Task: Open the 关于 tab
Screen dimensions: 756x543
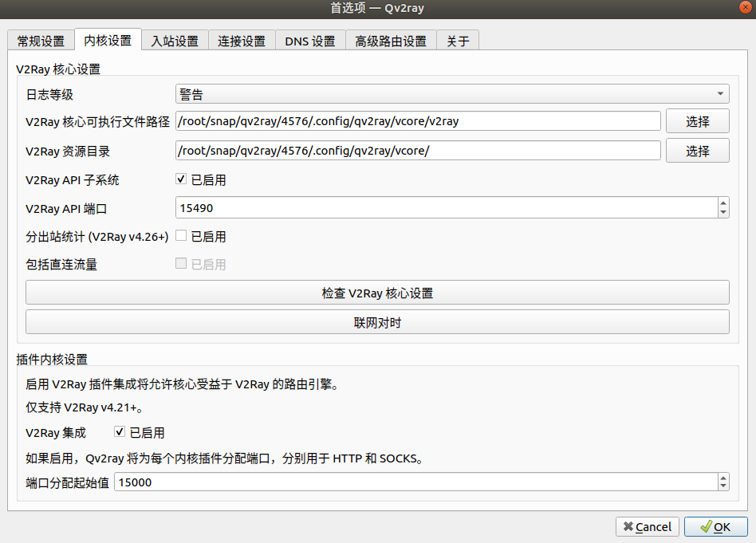Action: (458, 41)
